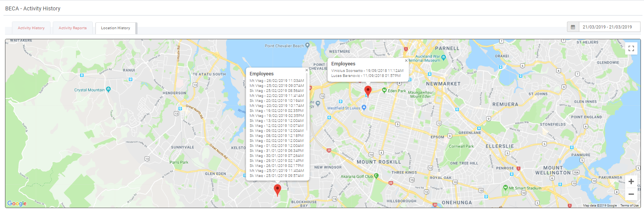The width and height of the screenshot is (644, 210).
Task: Zoom in on the map
Action: [631, 182]
